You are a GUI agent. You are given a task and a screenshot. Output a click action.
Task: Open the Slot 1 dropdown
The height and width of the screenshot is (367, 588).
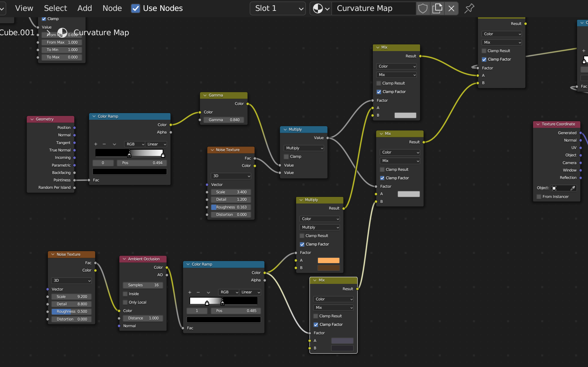pyautogui.click(x=278, y=8)
